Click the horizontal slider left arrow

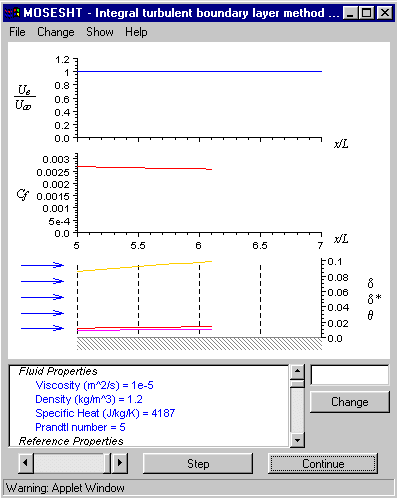[26, 463]
